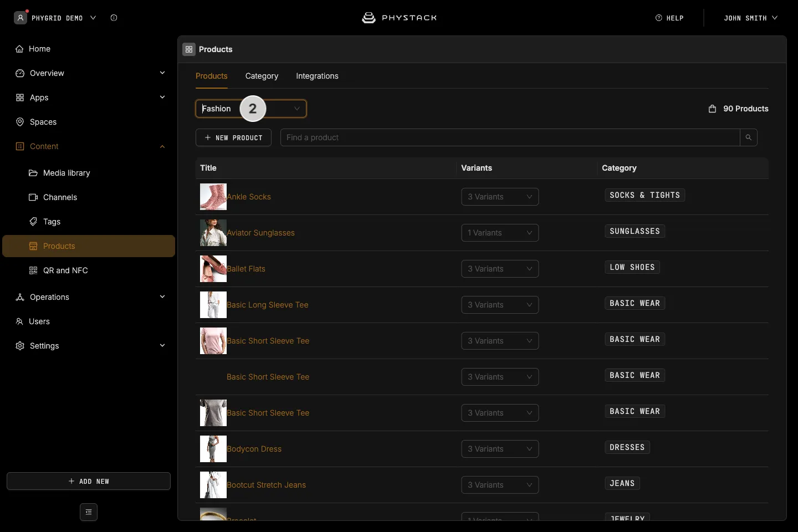798x532 pixels.
Task: Click the info icon beside Phygrid Demo
Action: coord(114,18)
